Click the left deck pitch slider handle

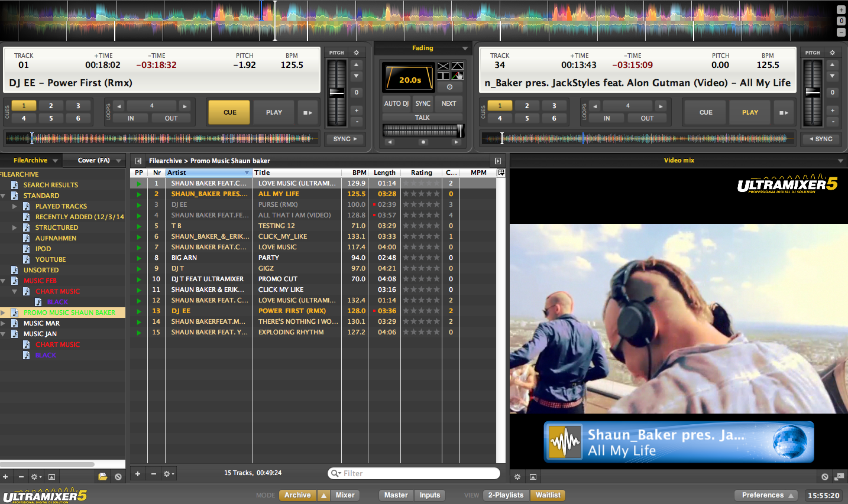point(336,92)
